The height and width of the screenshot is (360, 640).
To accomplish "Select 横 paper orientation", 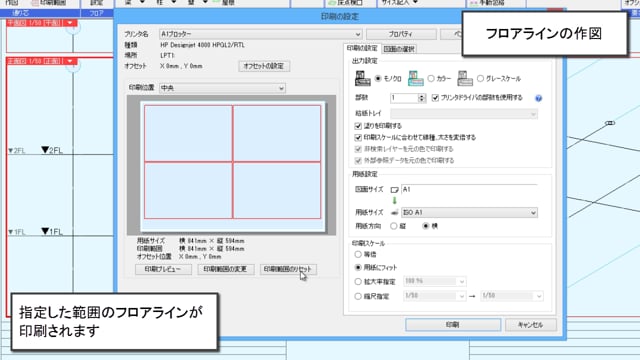I will tap(426, 226).
